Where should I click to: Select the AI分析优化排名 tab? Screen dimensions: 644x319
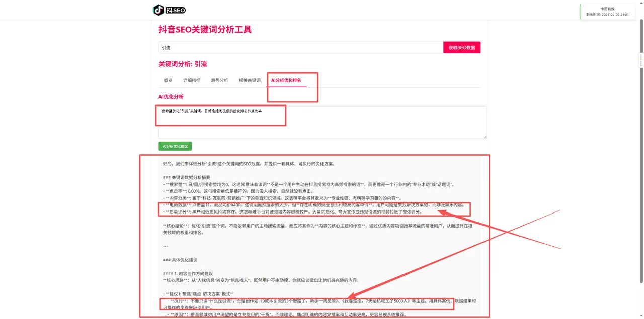pyautogui.click(x=286, y=80)
